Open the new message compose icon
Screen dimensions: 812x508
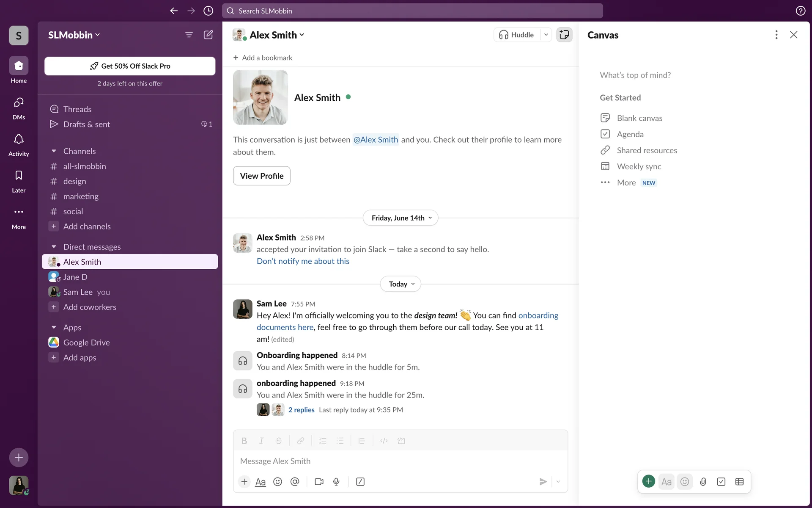[x=208, y=35]
